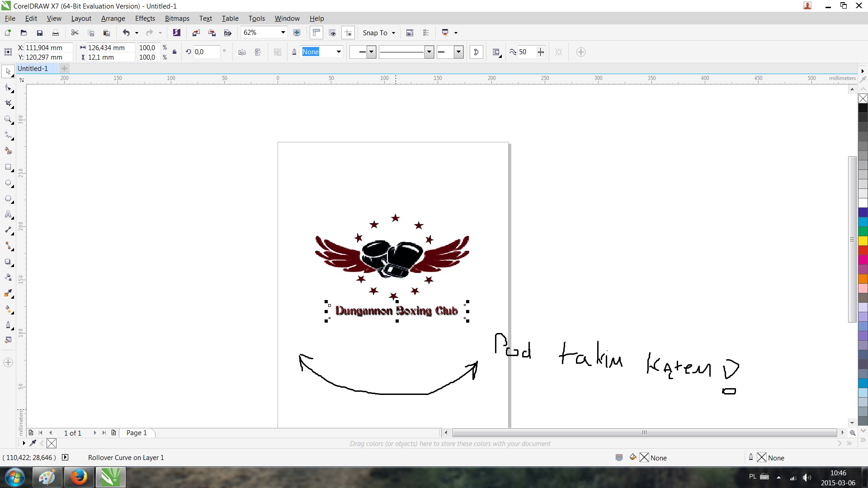The width and height of the screenshot is (868, 488).
Task: Toggle the lock ratio padlock
Action: pos(175,52)
